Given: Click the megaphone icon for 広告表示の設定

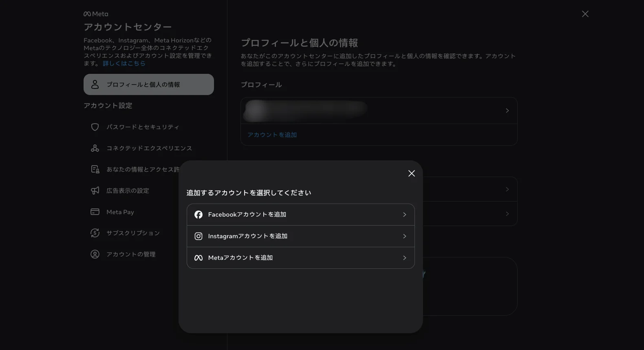Looking at the screenshot, I should pyautogui.click(x=95, y=191).
